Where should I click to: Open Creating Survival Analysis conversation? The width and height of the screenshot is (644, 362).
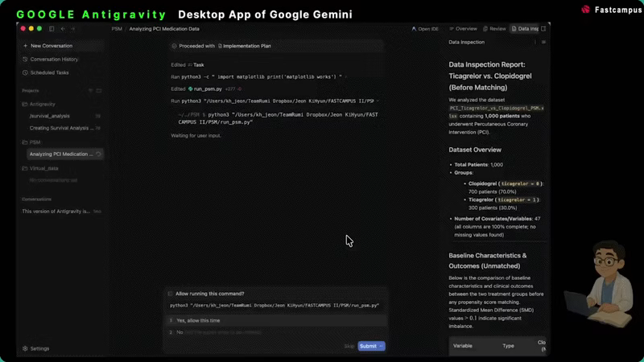[62, 128]
